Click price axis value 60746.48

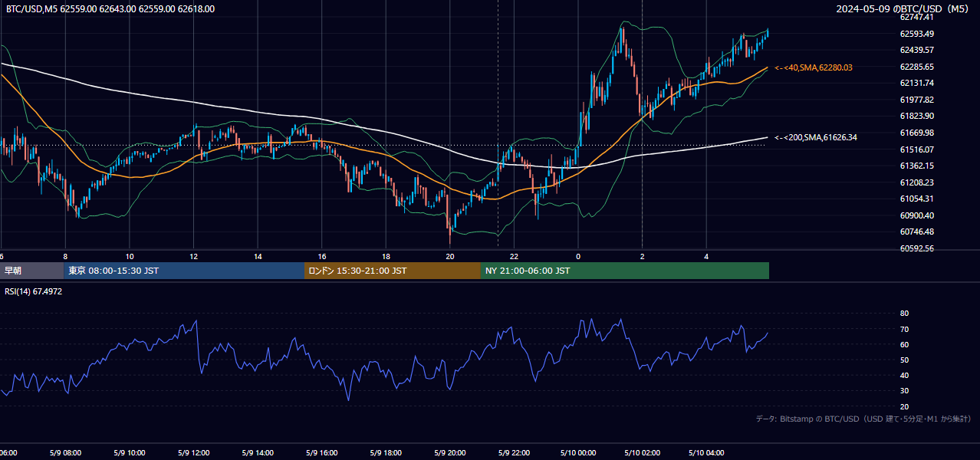[916, 232]
